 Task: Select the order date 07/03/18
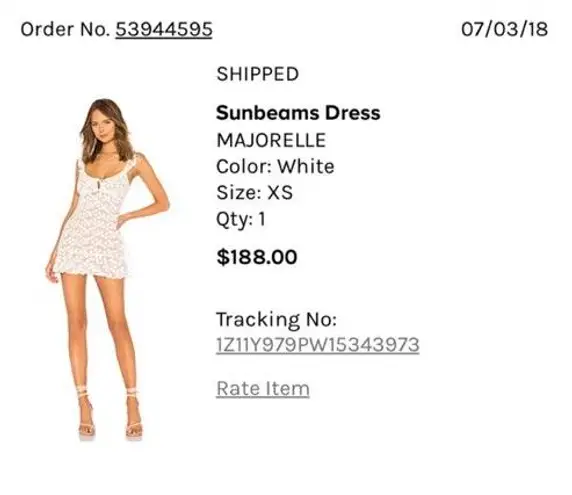505,29
